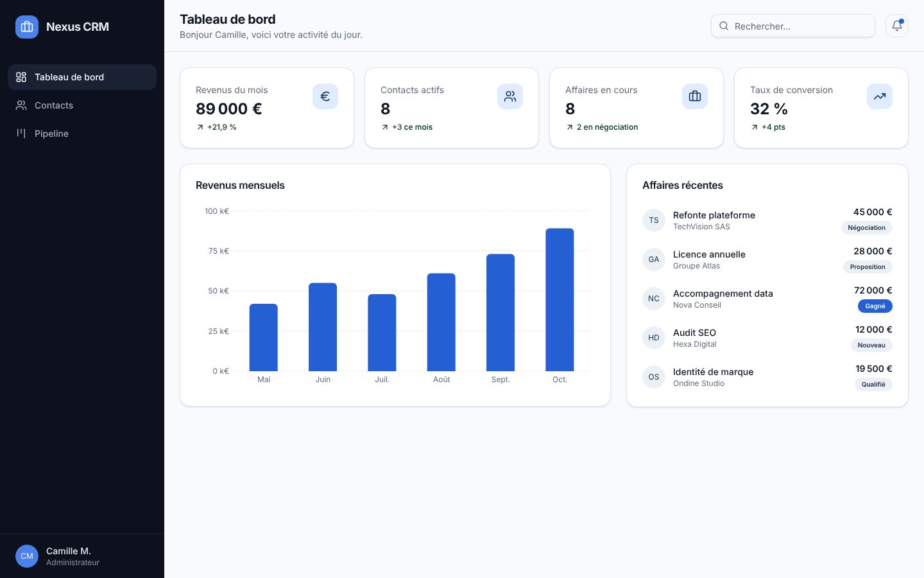
Task: Click the HD avatar for Hexa Digital
Action: coord(654,338)
